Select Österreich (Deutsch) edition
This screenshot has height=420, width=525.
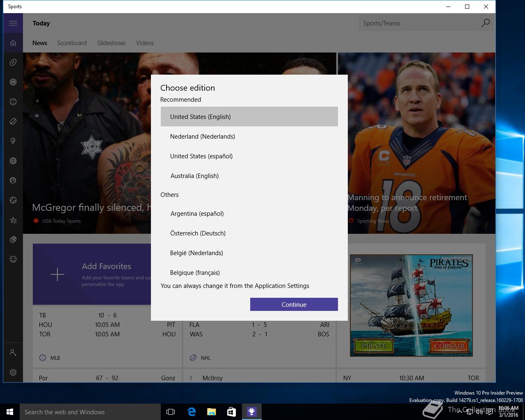pos(249,233)
